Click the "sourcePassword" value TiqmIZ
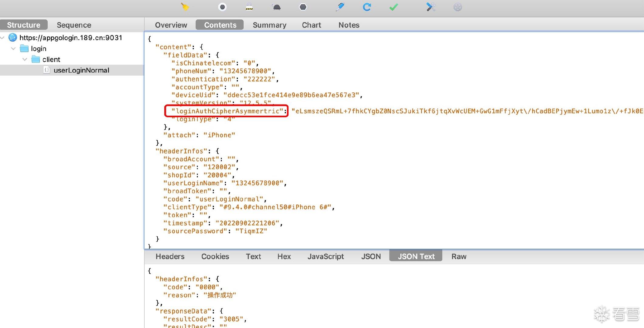 click(x=251, y=231)
